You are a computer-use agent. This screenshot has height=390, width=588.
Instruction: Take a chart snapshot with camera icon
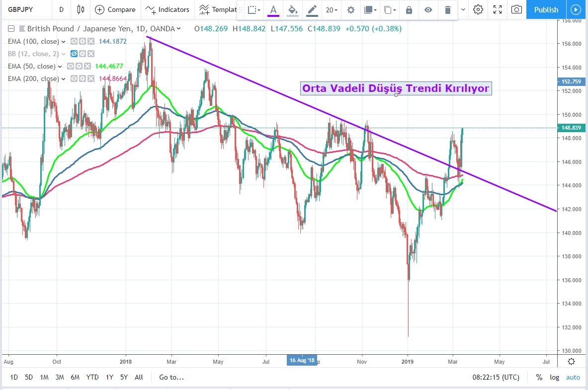516,9
